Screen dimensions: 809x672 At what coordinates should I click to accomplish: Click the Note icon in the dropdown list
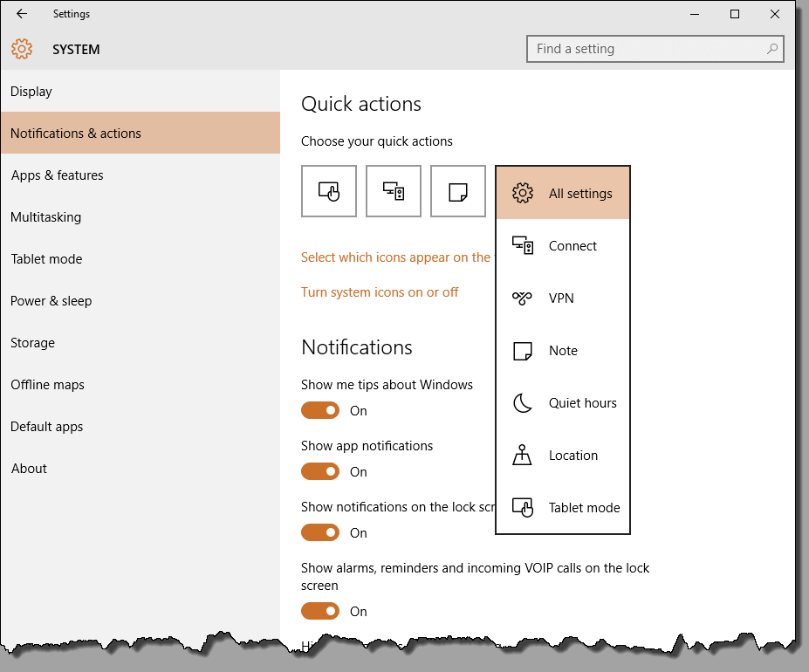pyautogui.click(x=523, y=351)
